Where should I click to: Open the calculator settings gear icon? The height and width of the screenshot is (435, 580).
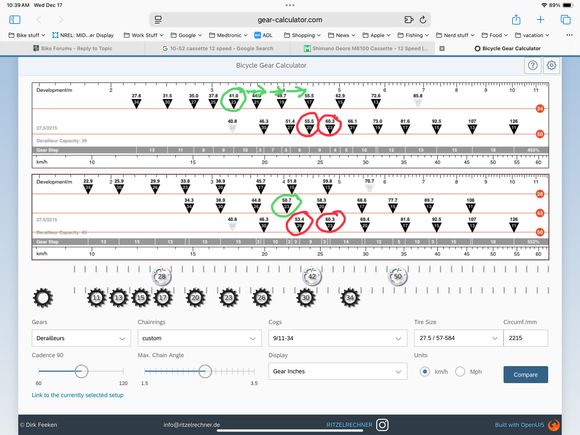click(x=551, y=65)
